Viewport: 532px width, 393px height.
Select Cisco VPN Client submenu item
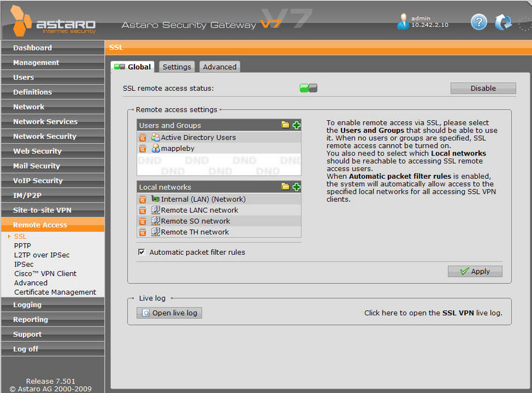coord(45,273)
